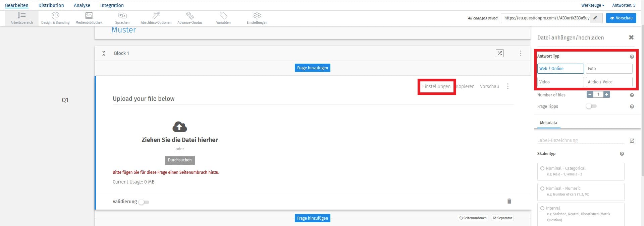Delete question Q1 with trash icon
Viewport: 644px width, 226px height.
(509, 201)
